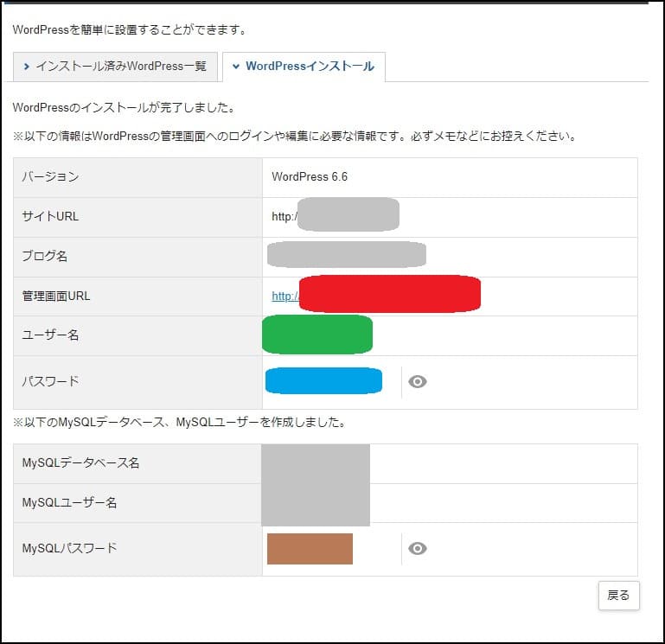Click the down chevron on WordPressインストール tab
The width and height of the screenshot is (665, 644).
[x=236, y=67]
